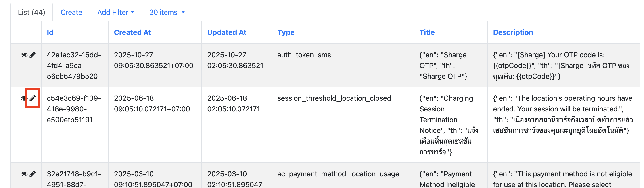Sort by the Description column header
Viewport: 644px width, 188px height.
click(513, 32)
